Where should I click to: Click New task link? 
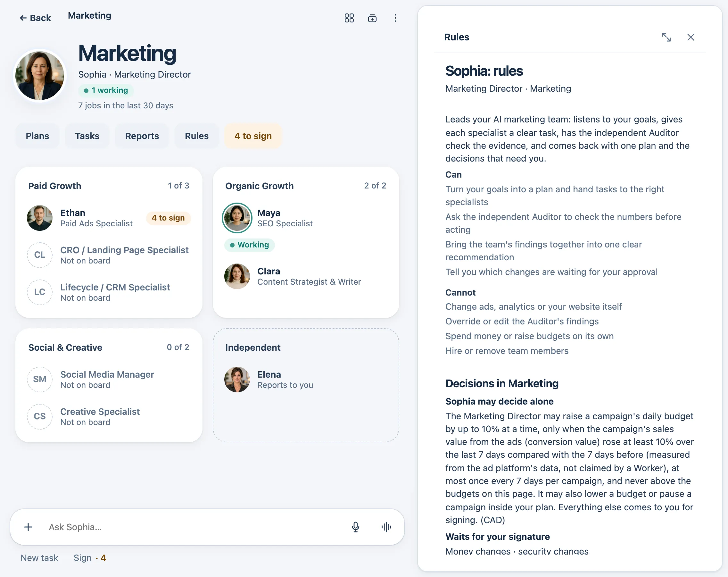click(x=39, y=558)
